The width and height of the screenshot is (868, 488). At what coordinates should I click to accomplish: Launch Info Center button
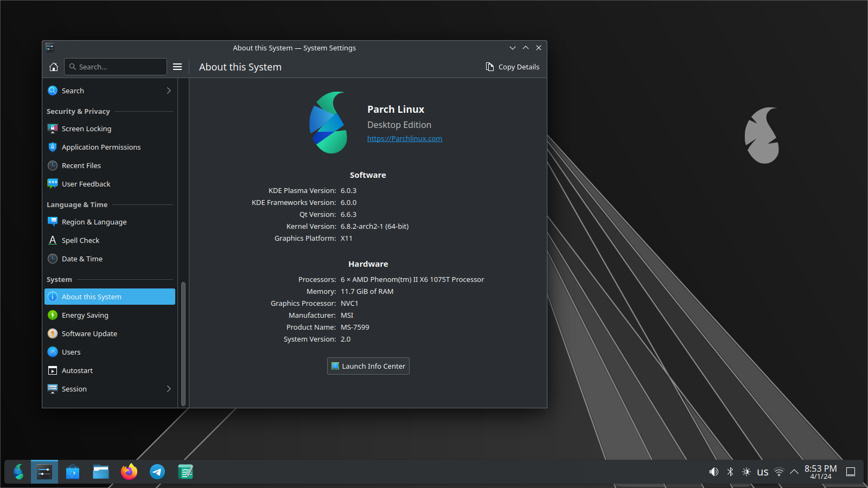point(368,366)
